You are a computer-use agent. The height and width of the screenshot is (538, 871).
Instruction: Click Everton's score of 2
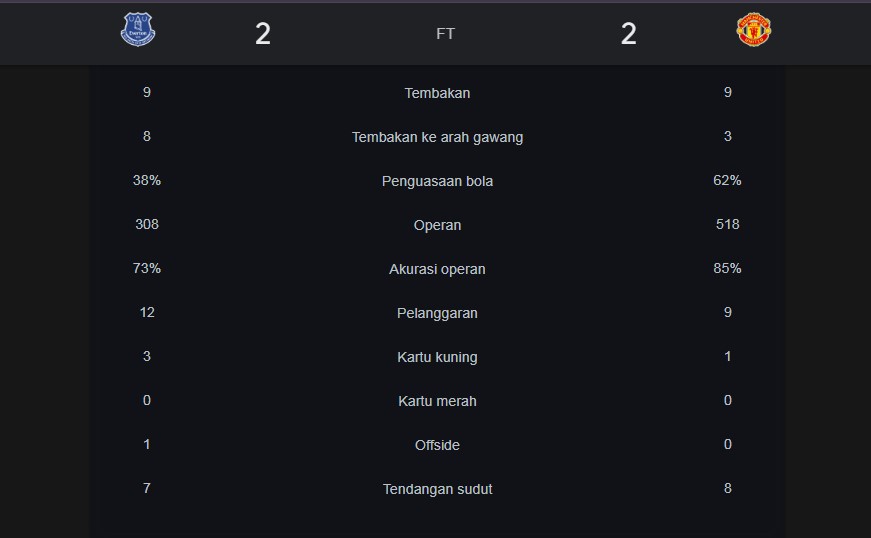[x=263, y=34]
